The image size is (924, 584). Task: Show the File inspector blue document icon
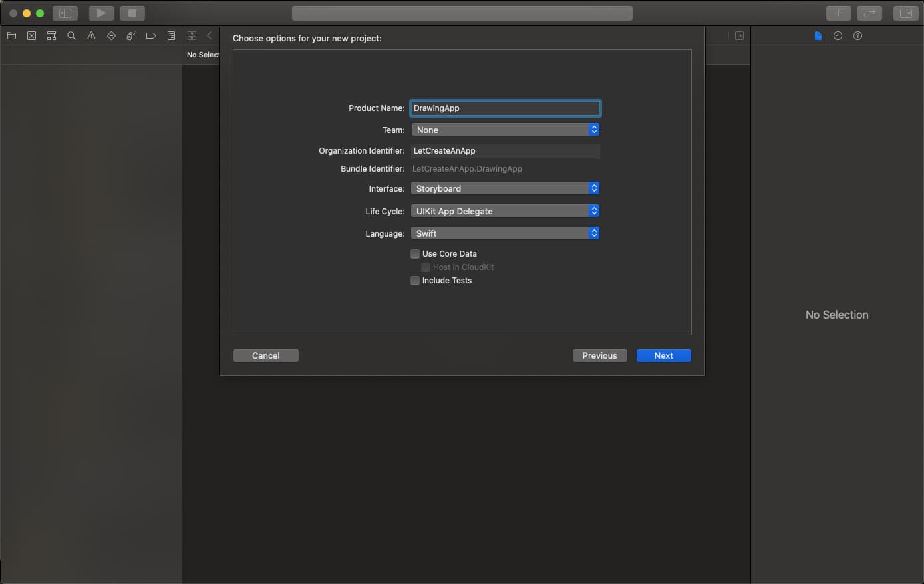[x=818, y=35]
